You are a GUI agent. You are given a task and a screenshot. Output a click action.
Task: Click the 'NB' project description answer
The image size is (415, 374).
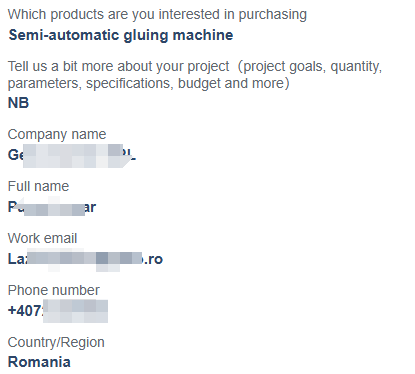click(x=18, y=103)
